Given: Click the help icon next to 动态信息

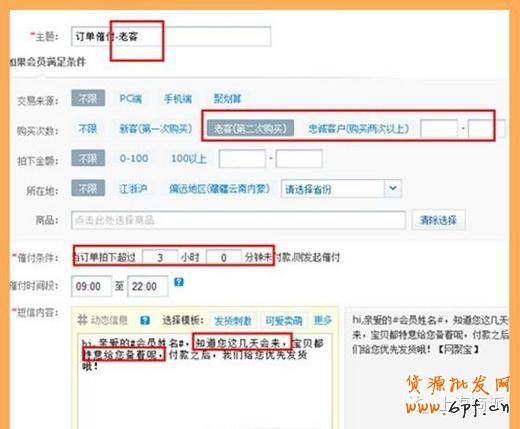Looking at the screenshot, I should click(x=145, y=320).
